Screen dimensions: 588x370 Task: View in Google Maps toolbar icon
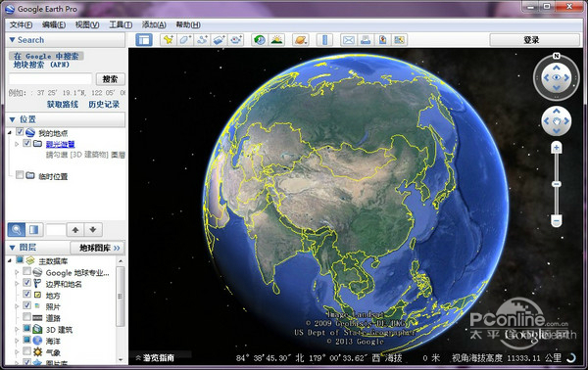400,40
